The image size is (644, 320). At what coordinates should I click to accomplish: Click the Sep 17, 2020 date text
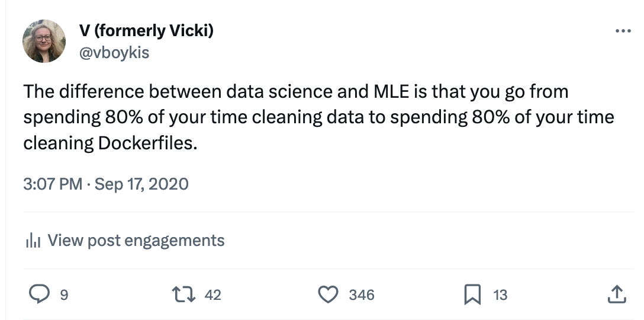point(141,184)
